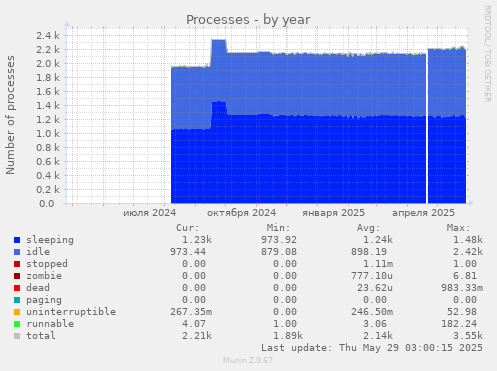Click dead maximum value 983.33m
The width and height of the screenshot is (497, 371).
(462, 288)
